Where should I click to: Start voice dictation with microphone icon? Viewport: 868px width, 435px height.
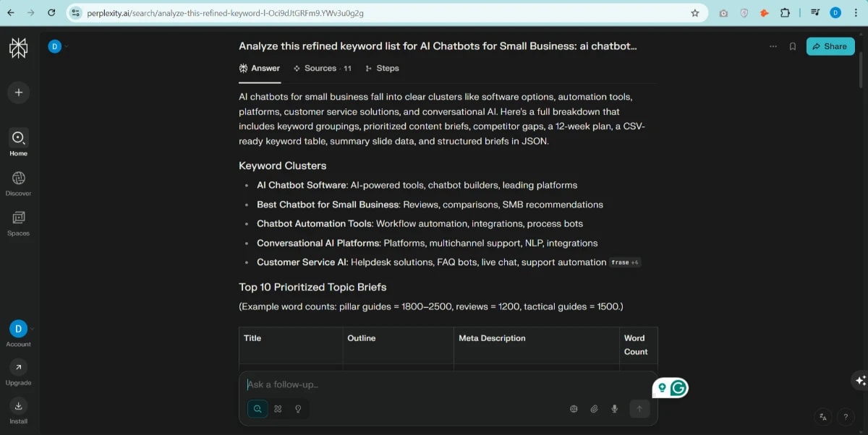614,409
